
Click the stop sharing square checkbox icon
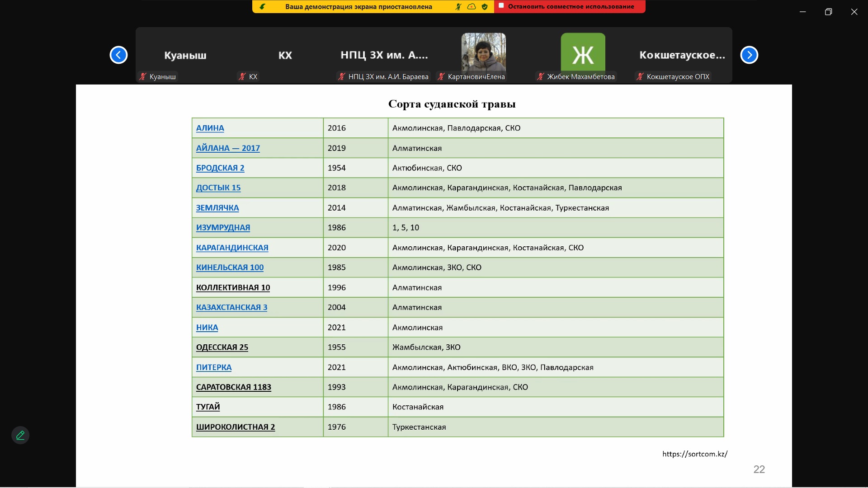click(501, 6)
